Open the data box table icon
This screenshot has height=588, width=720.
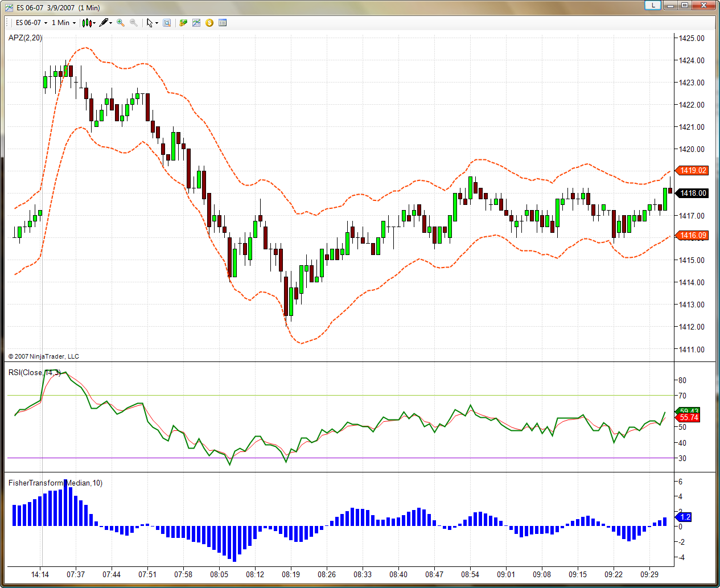[x=223, y=23]
